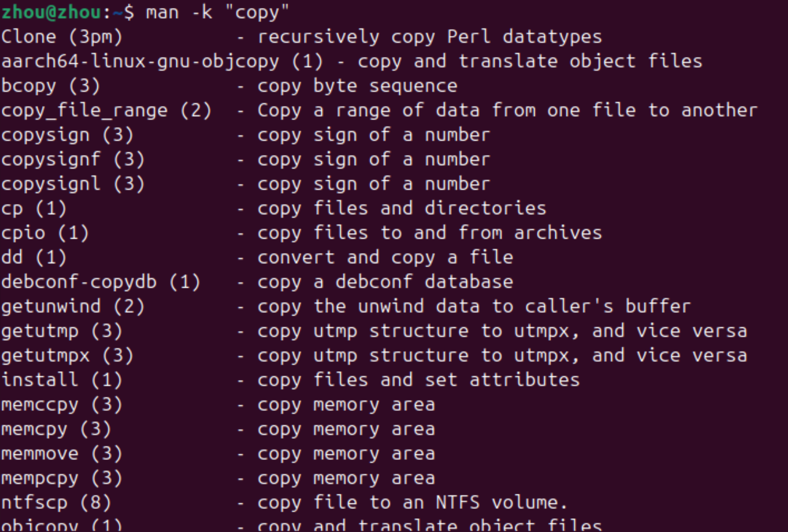
Task: Click the "getunwind (2)" entry
Action: (x=73, y=307)
